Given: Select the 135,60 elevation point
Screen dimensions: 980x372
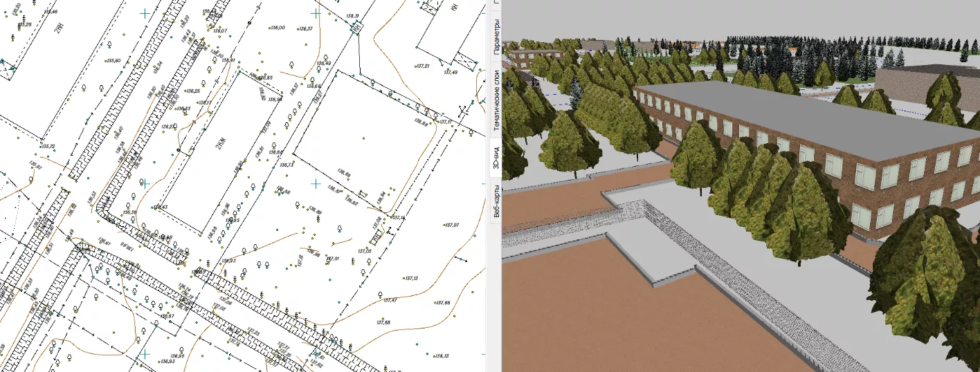Looking at the screenshot, I should point(113,61).
